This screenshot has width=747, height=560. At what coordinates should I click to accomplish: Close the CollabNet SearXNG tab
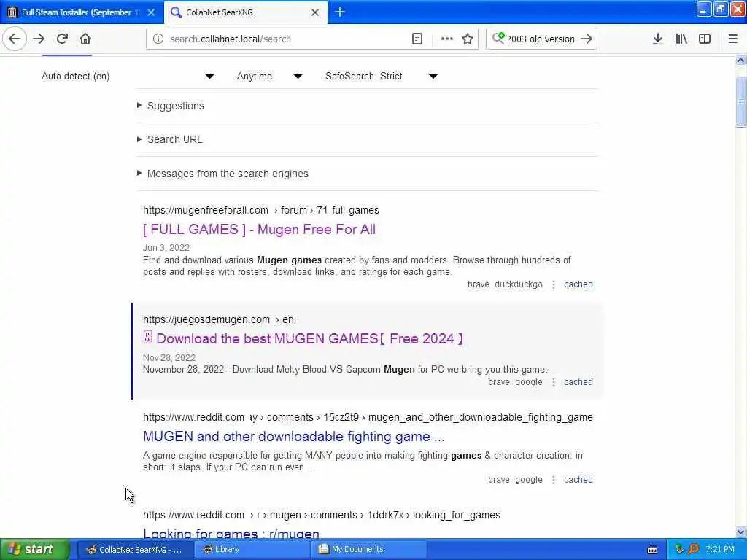tap(315, 12)
